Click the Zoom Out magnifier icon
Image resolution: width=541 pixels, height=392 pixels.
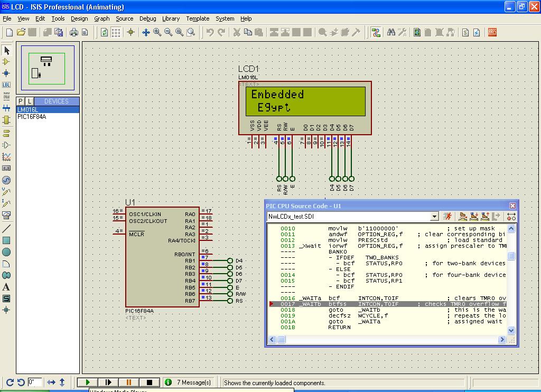pyautogui.click(x=169, y=32)
